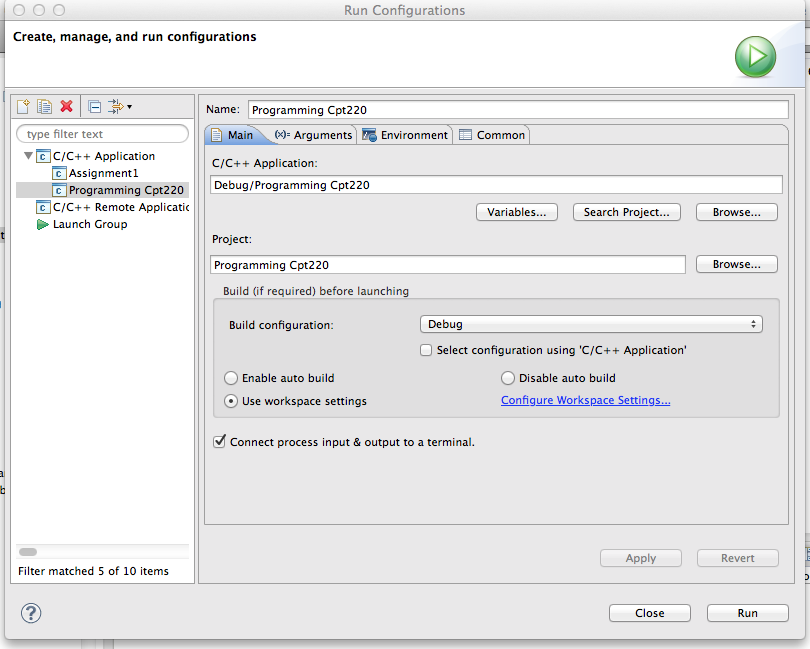Image resolution: width=810 pixels, height=649 pixels.
Task: Uncheck Connect process input & output to terminal
Action: coord(219,442)
